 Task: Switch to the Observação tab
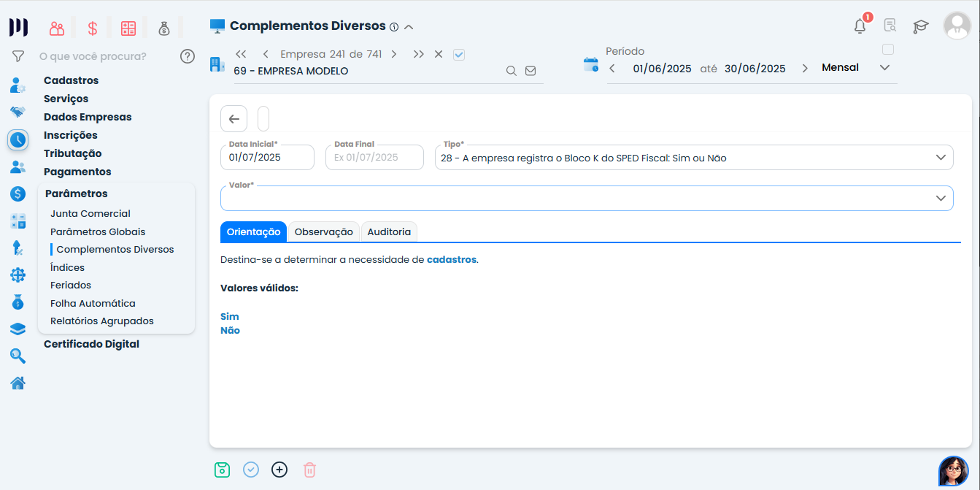tap(323, 231)
